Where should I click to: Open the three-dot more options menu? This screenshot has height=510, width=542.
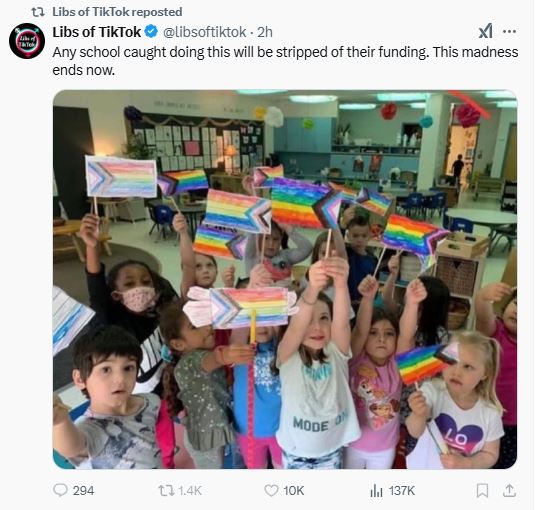tap(509, 31)
